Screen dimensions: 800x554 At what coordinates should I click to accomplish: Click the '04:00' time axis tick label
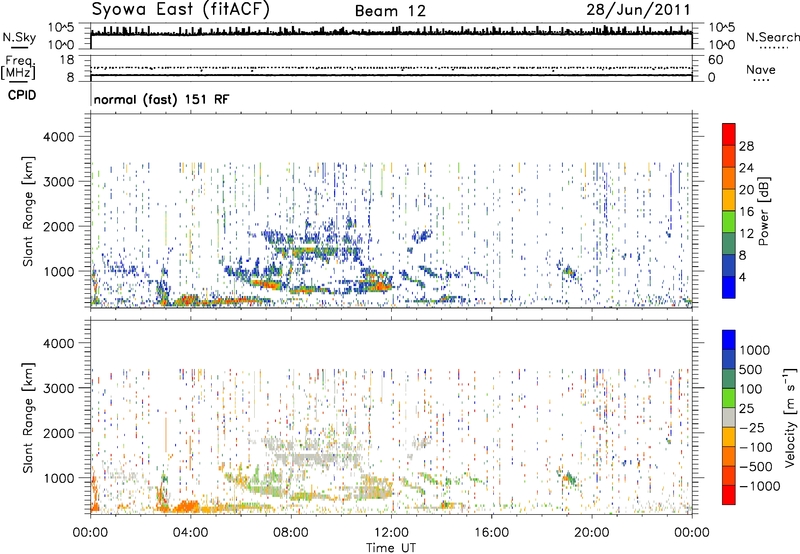point(190,533)
